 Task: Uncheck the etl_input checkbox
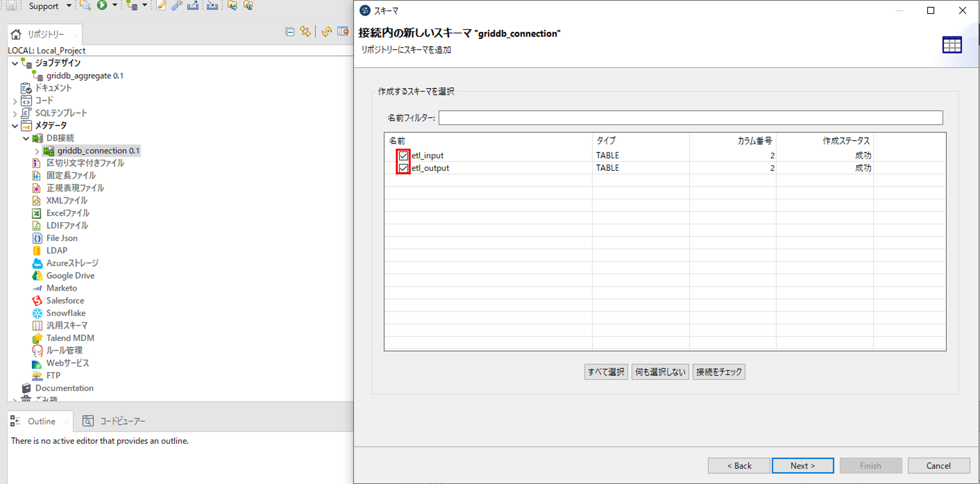403,155
